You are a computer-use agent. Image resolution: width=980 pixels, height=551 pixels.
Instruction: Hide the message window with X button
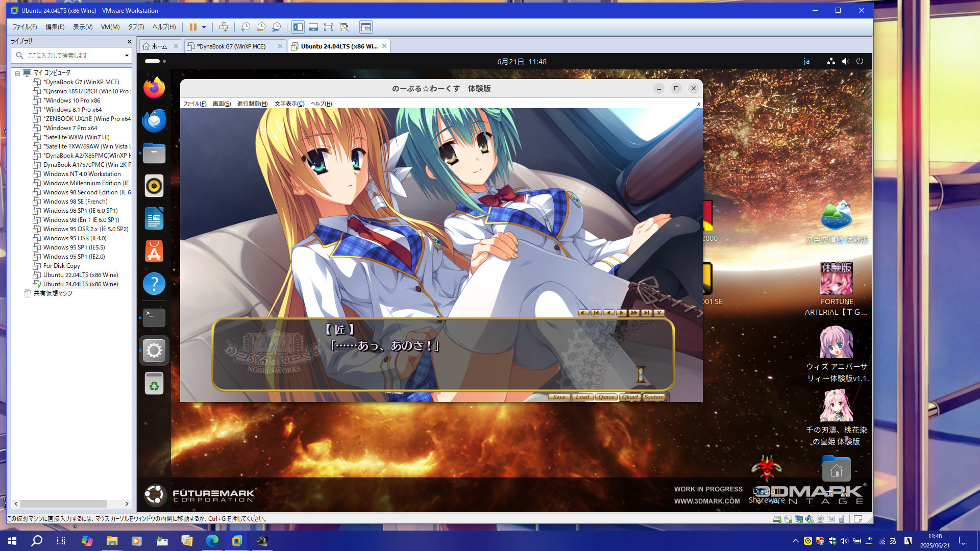click(659, 313)
